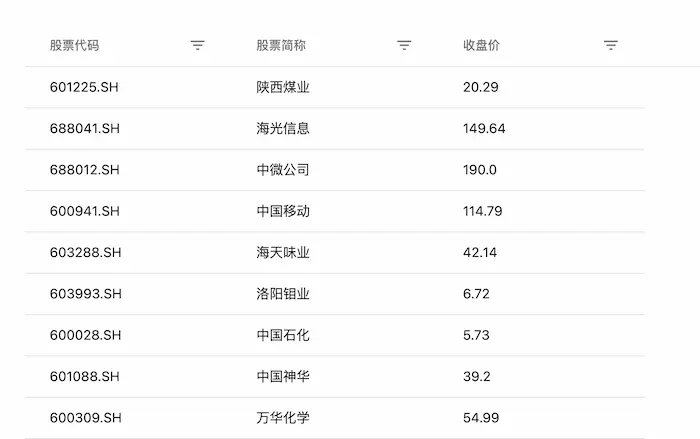Click closing price 149.64 cell
The height and width of the screenshot is (439, 700).
click(484, 129)
